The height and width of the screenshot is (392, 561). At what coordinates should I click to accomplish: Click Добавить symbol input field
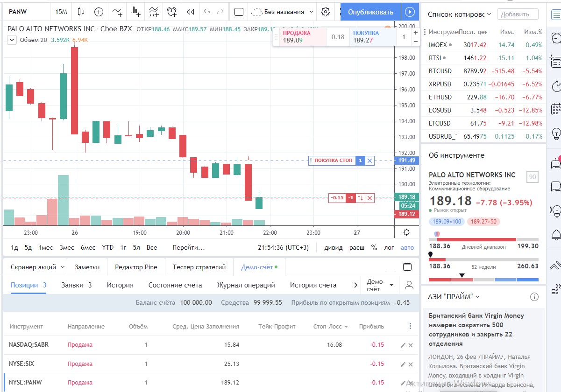pyautogui.click(x=518, y=14)
